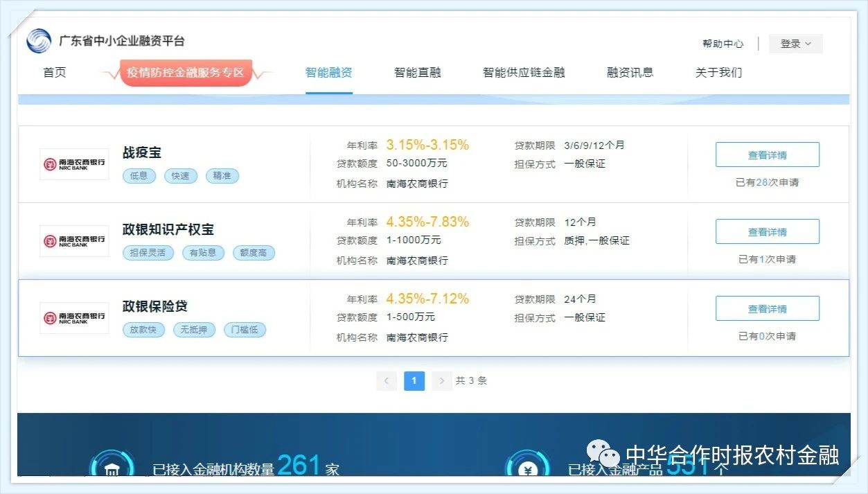The width and height of the screenshot is (868, 494).
Task: Click the 261 institutions count
Action: [x=299, y=465]
